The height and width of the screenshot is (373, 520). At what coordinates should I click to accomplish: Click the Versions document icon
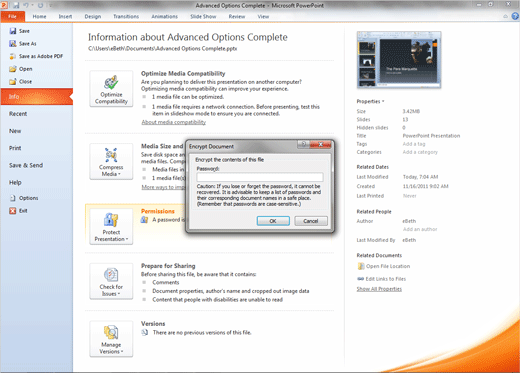(x=145, y=332)
